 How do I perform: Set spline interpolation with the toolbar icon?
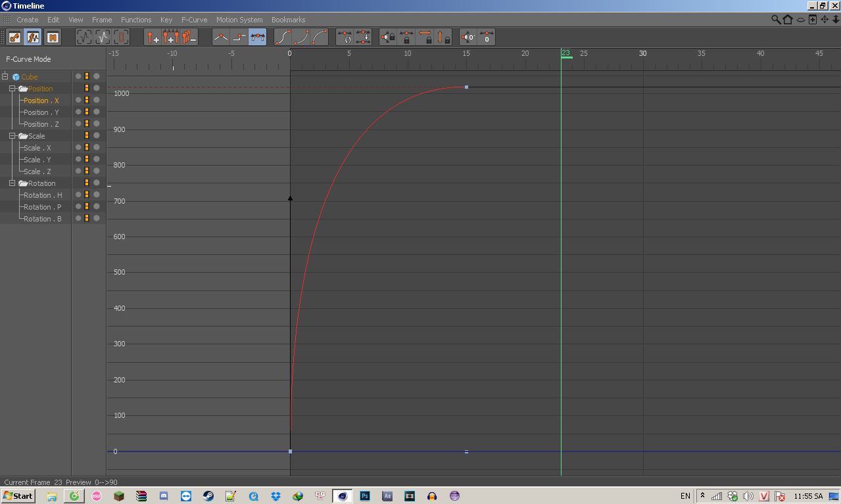pos(258,37)
